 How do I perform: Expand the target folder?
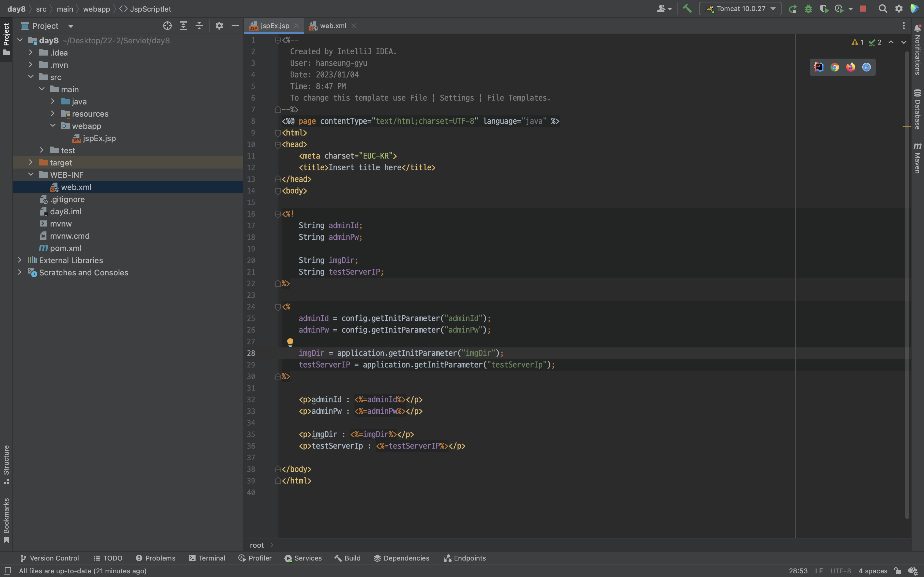(x=31, y=162)
